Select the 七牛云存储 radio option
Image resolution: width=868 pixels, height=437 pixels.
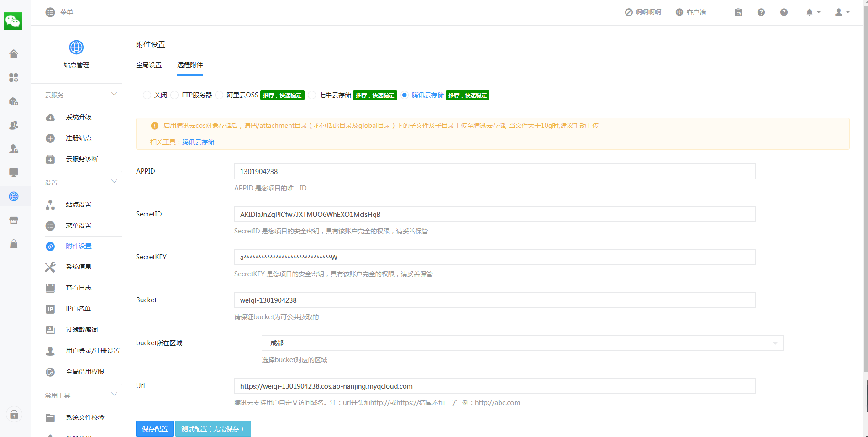[312, 95]
